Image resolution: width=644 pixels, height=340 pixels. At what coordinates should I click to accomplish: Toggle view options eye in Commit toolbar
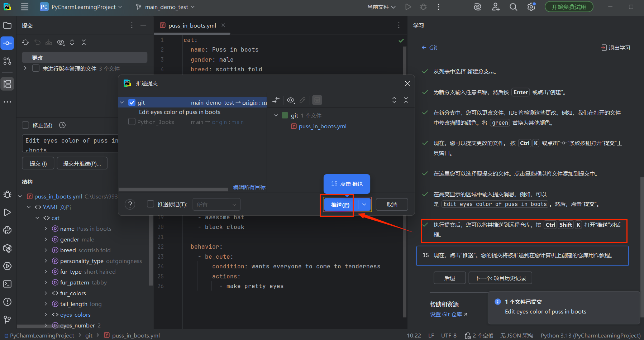click(x=61, y=42)
